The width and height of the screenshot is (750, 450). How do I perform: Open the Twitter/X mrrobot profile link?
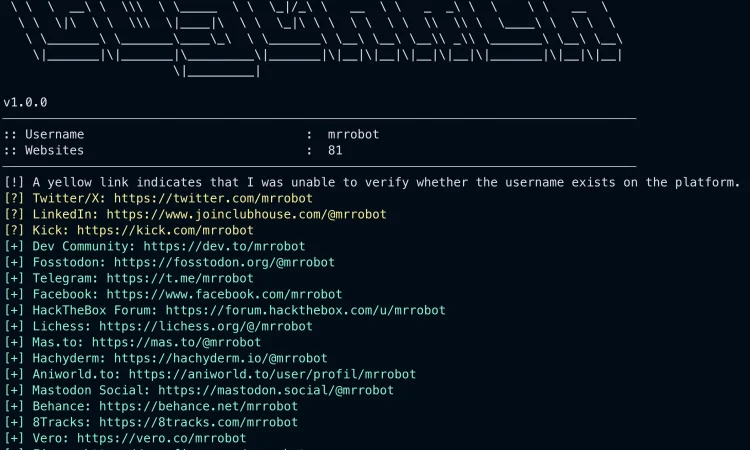(213, 198)
